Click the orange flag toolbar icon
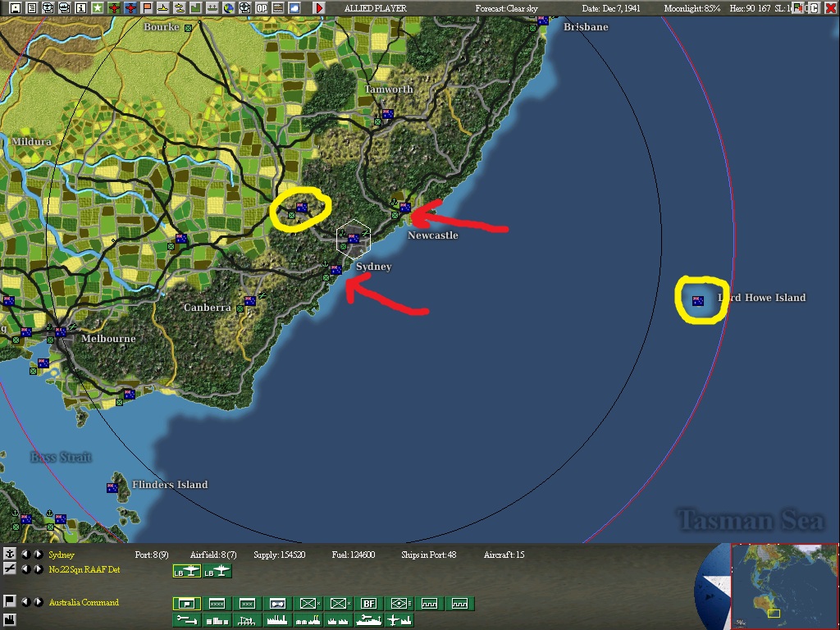Image resolution: width=840 pixels, height=630 pixels. (x=147, y=8)
